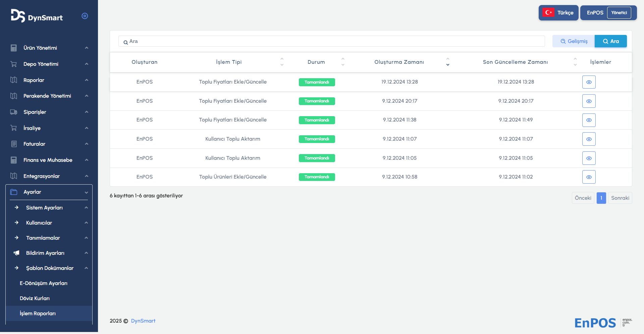Image resolution: width=644 pixels, height=334 pixels.
Task: Click the Ürün Yönetimi calculator icon
Action: coord(14,48)
